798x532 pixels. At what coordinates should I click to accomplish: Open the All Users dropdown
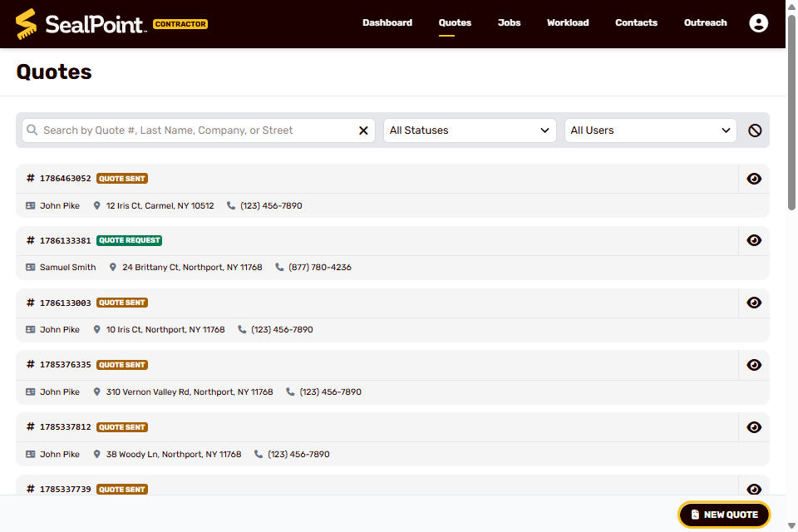tap(650, 131)
